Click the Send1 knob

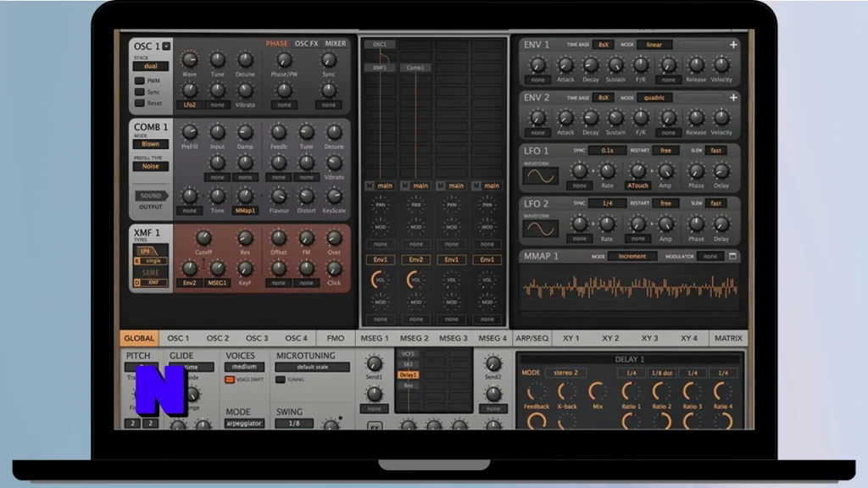374,363
